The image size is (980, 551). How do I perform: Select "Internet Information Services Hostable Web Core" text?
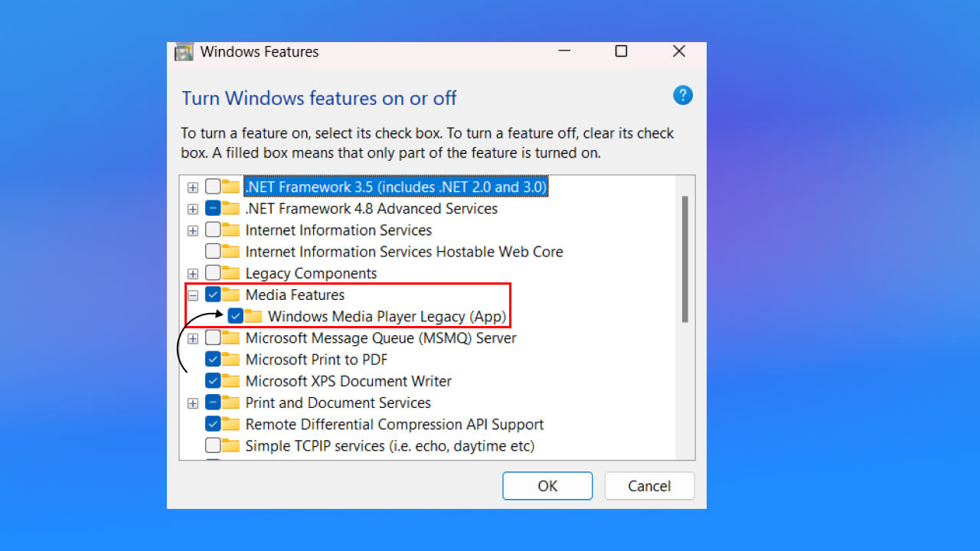(404, 252)
